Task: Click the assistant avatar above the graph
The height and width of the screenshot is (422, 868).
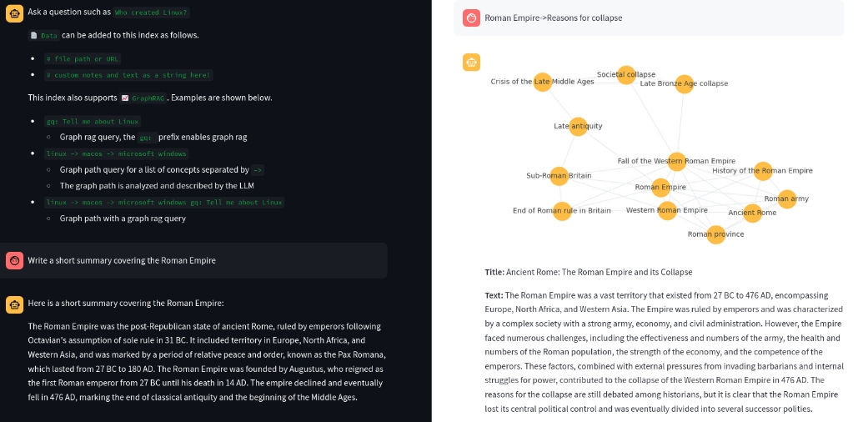Action: click(x=471, y=62)
